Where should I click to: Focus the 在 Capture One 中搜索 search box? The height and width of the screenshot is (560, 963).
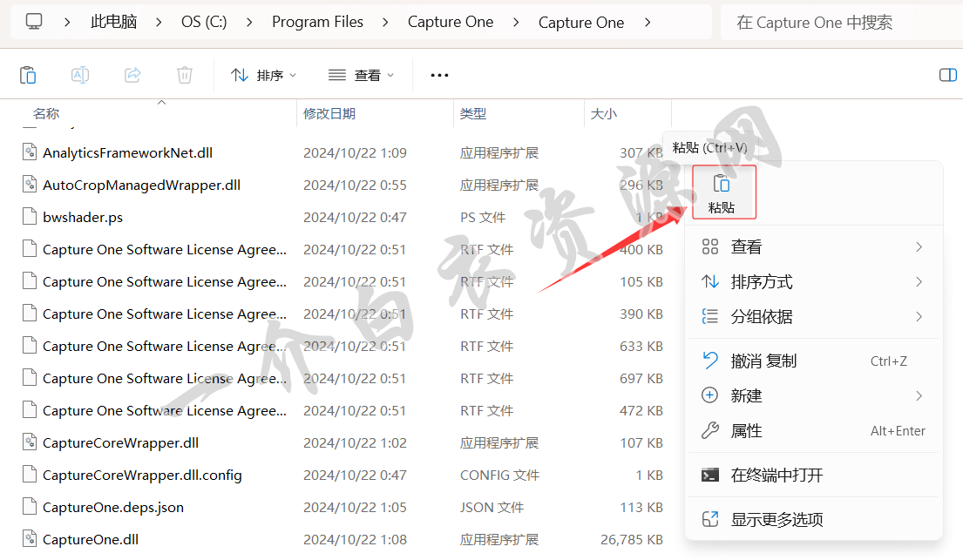tap(841, 23)
